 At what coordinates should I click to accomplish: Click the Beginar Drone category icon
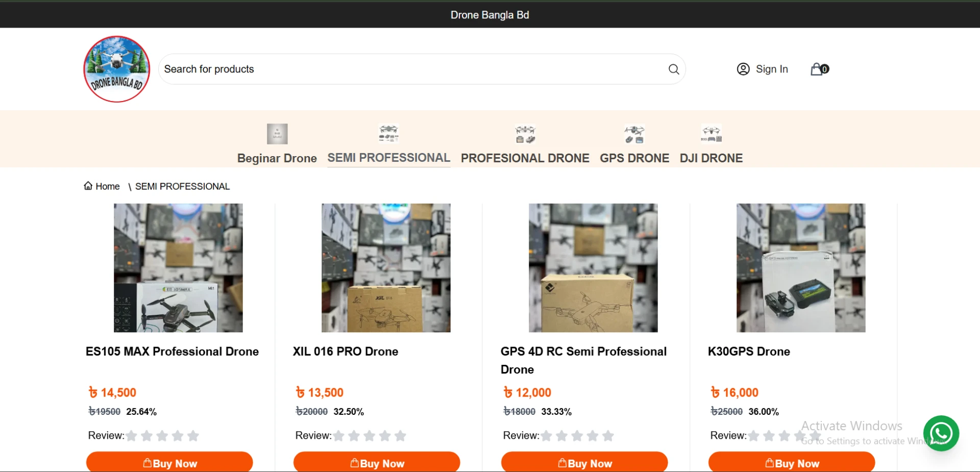[x=277, y=134]
